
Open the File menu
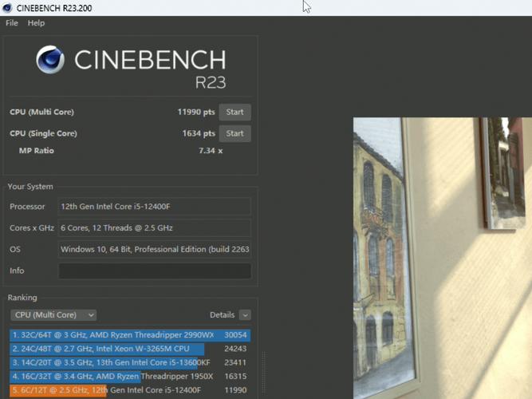(x=12, y=23)
